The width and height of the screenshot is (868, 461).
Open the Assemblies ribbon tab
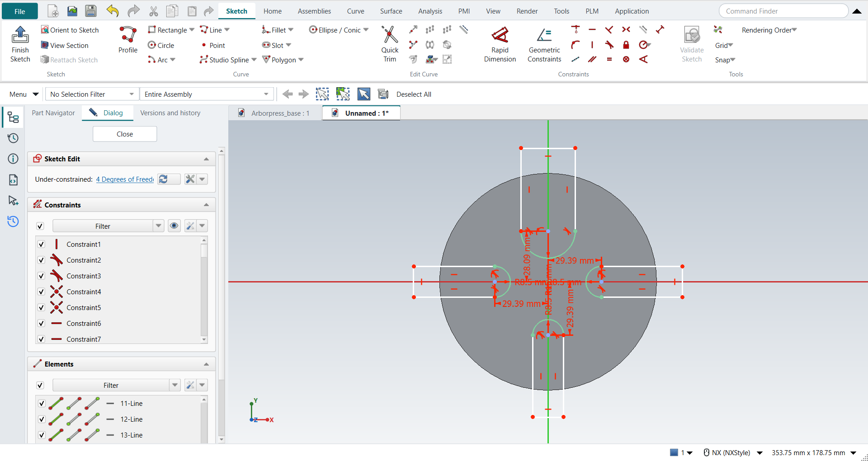(314, 11)
